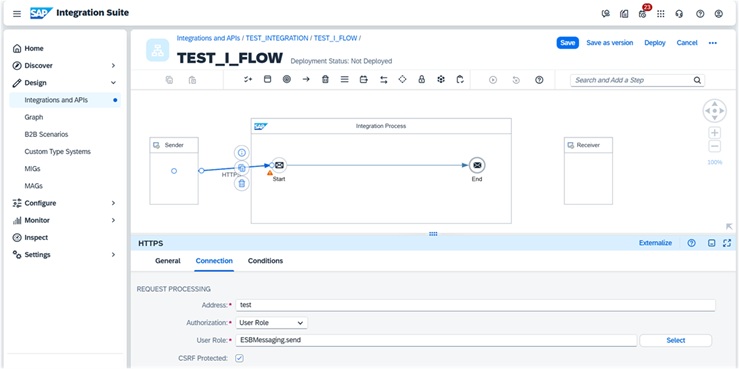Switch to the Conditions tab

265,261
